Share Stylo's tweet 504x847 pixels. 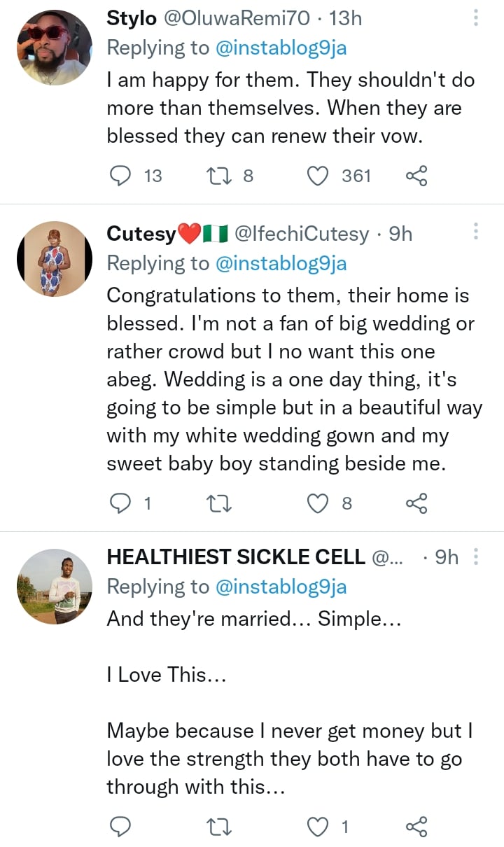coord(416,175)
